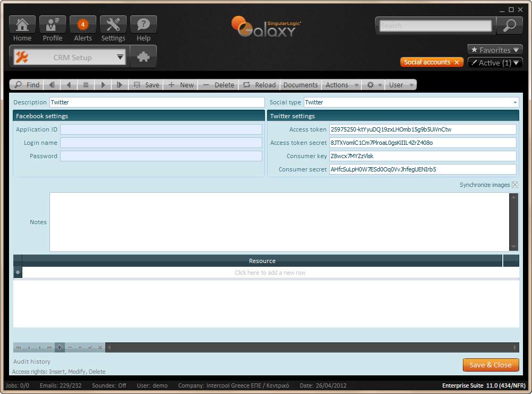Click inside the Notes text area
Screen dimensions: 532x394
tap(279, 222)
